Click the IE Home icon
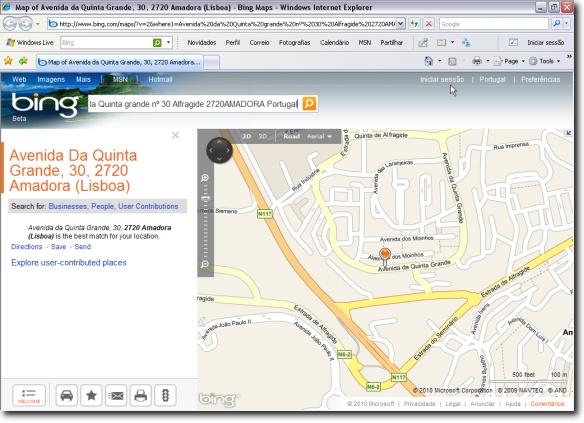 (429, 61)
